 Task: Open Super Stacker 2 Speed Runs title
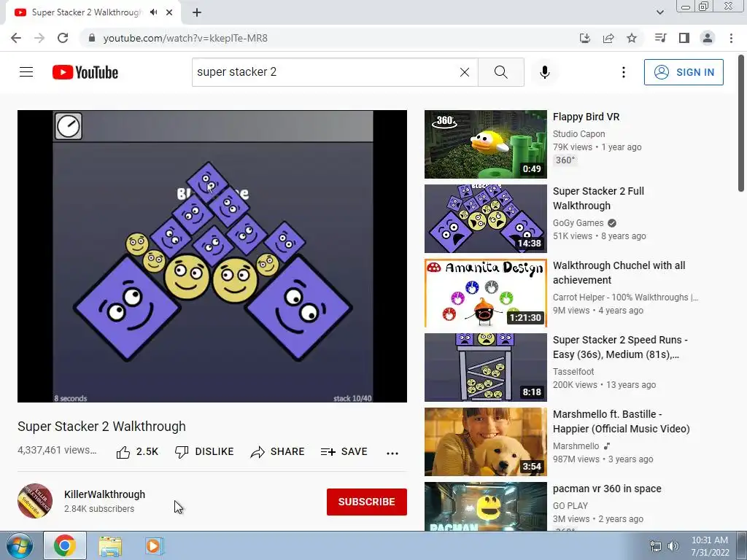[620, 346]
